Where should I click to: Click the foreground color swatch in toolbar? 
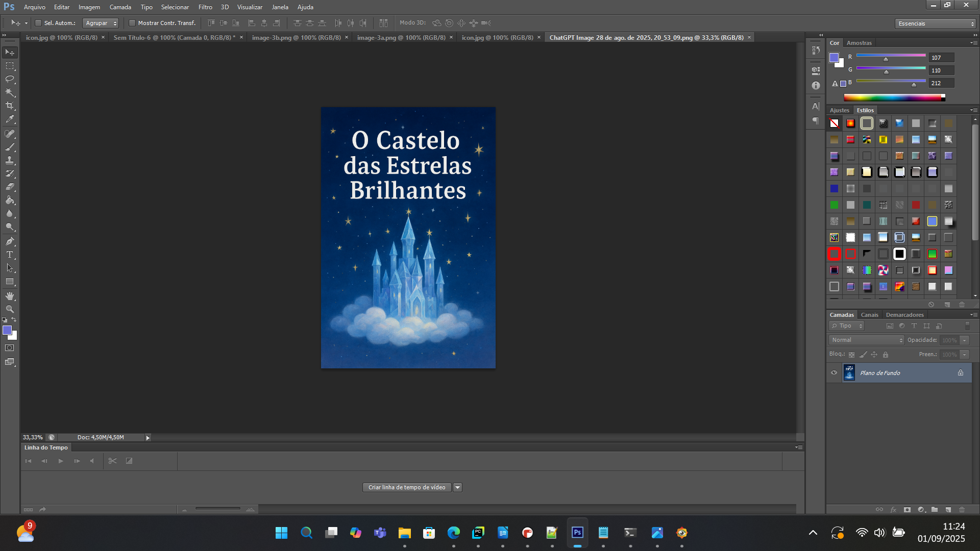coord(7,330)
